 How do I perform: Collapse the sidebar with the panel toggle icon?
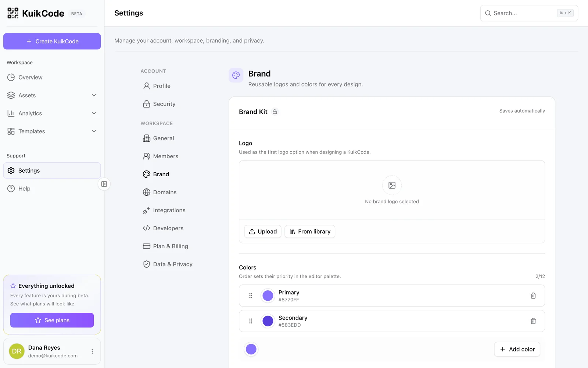[x=104, y=184]
